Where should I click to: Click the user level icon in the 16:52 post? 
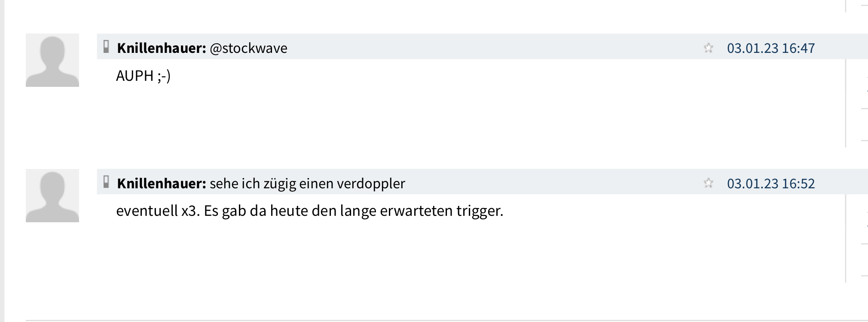(106, 182)
